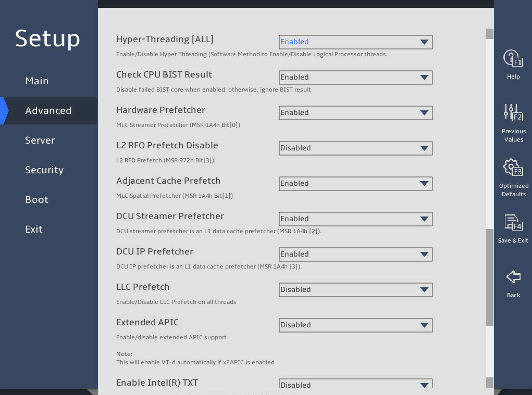Click the Save & Exit label
Screen dimensions: 532x395
pos(513,240)
